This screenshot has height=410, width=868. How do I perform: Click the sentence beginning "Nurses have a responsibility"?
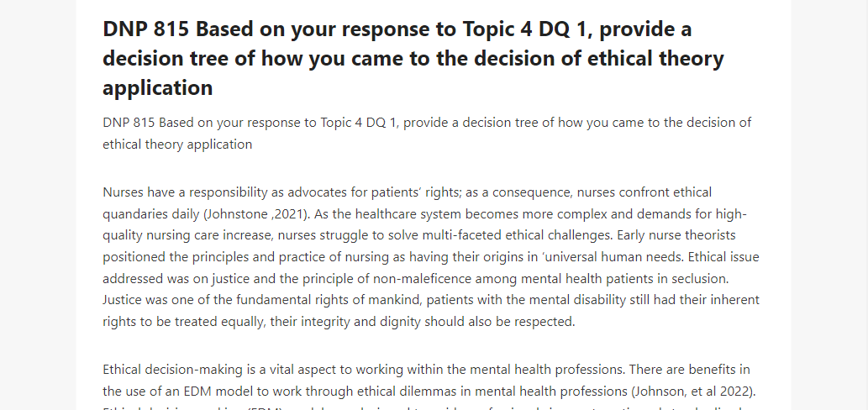(x=407, y=202)
